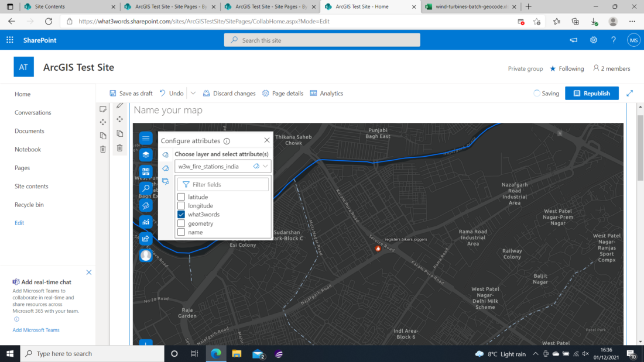Screen dimensions: 644x362
Task: Open Documents in the site navigation
Action: 29,131
